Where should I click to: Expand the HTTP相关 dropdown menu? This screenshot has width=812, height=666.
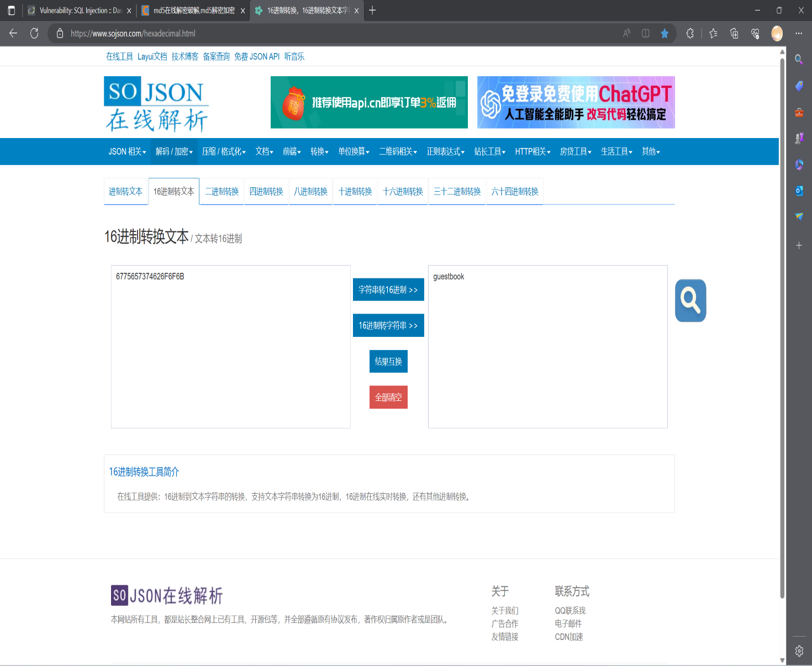tap(532, 151)
